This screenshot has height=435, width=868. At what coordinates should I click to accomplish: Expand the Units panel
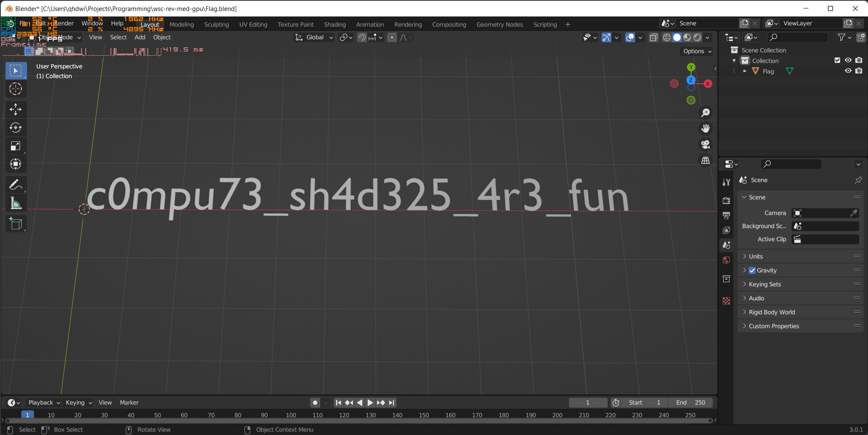(801, 256)
